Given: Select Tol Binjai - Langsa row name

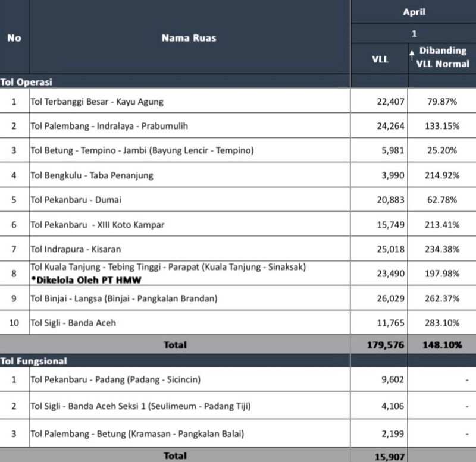Looking at the screenshot, I should [124, 298].
